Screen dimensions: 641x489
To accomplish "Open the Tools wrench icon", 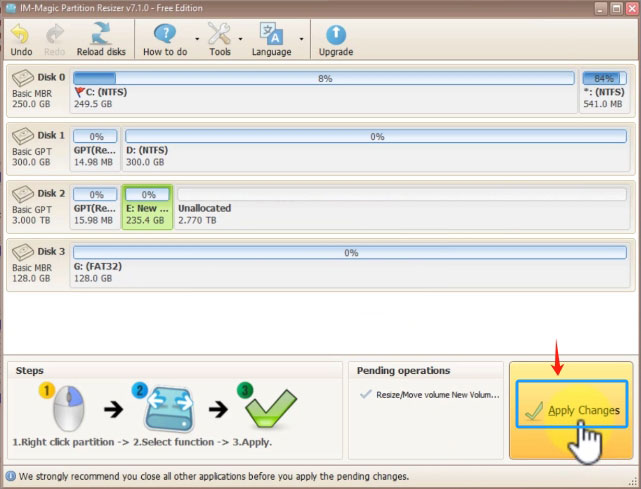I will (220, 34).
